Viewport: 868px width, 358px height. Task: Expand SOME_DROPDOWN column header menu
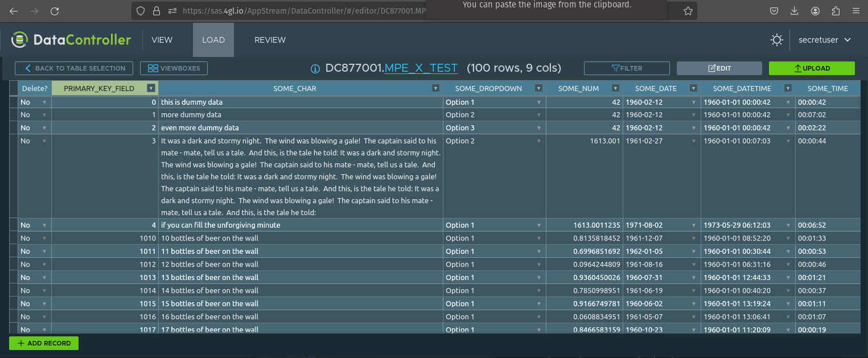pyautogui.click(x=538, y=88)
